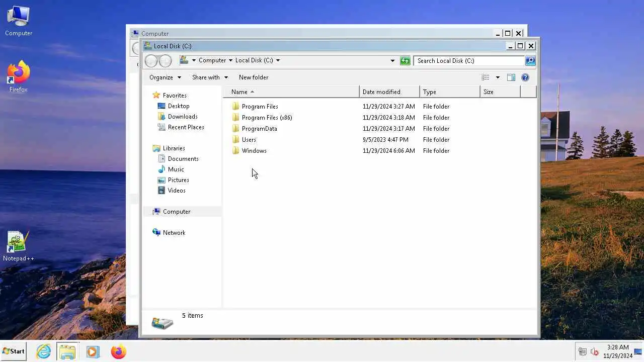
Task: Click the date 11/29/2024 6:06 AM
Action: (389, 151)
